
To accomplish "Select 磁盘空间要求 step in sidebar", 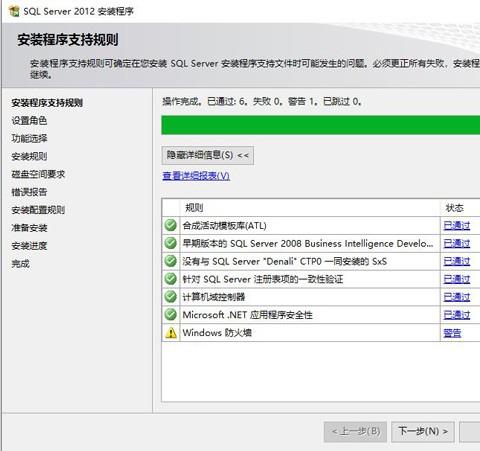I will (x=38, y=174).
